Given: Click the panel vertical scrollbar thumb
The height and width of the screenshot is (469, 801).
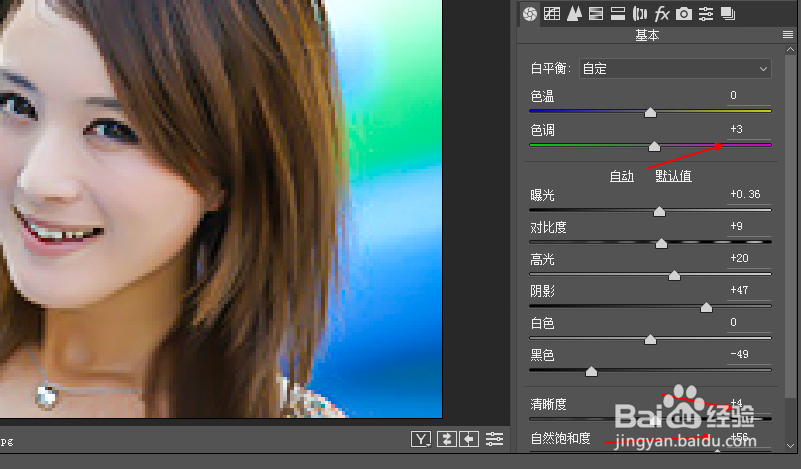Looking at the screenshot, I should 790,225.
